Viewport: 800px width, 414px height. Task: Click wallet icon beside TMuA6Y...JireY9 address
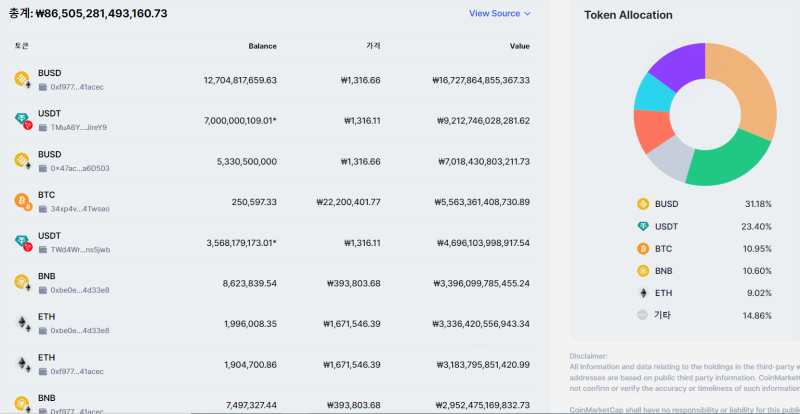pos(43,128)
